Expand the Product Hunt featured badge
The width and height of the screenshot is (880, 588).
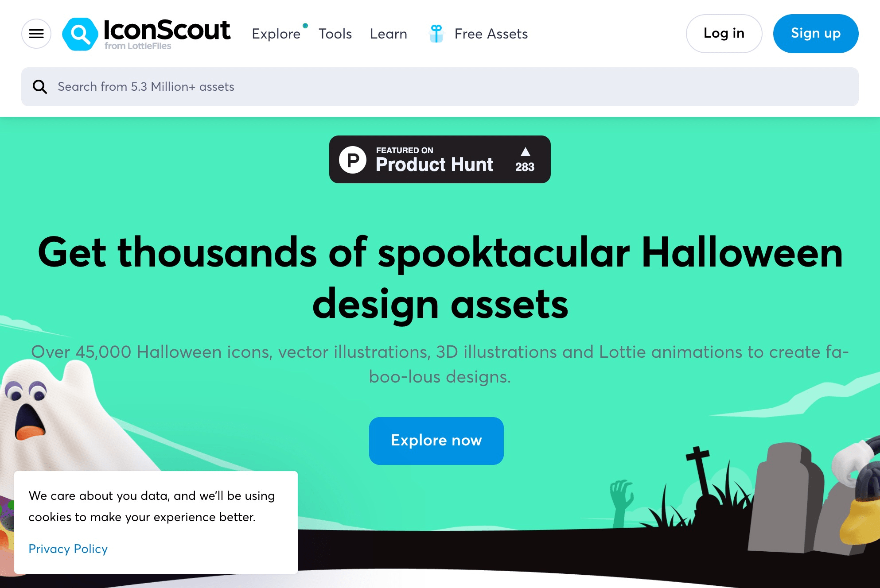coord(440,159)
